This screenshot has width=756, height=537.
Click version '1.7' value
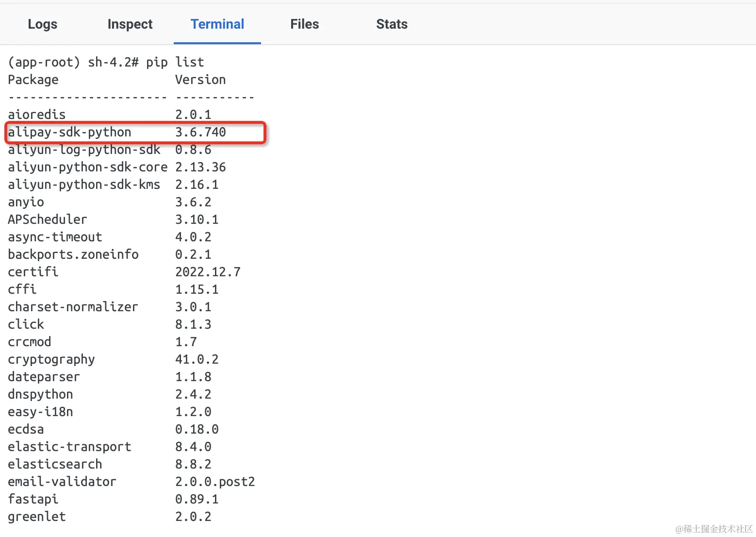point(186,342)
